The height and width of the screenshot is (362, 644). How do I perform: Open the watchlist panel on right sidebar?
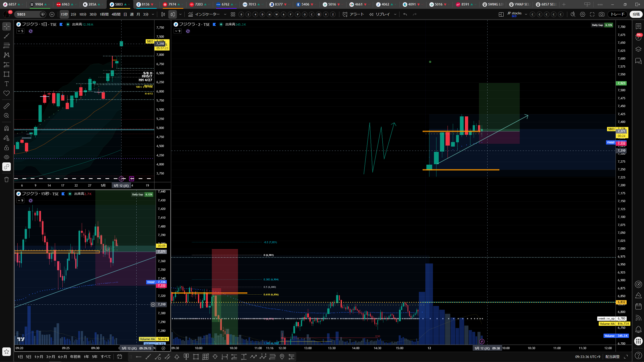(x=638, y=26)
